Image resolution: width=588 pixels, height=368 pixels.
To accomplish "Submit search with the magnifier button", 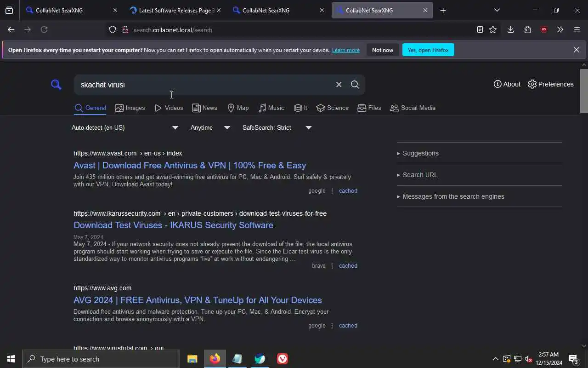I will click(x=355, y=85).
